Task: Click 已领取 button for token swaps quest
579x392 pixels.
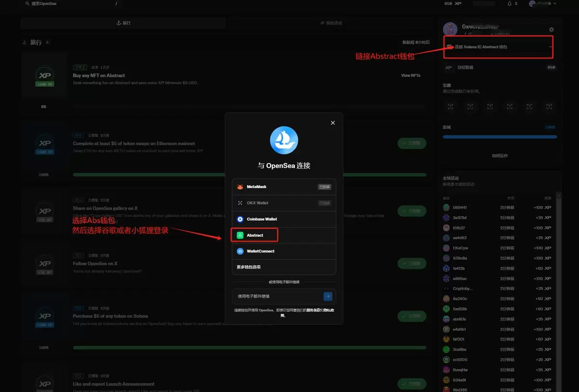Action: tap(412, 143)
